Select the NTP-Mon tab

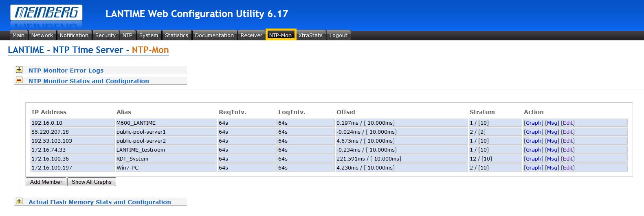tap(280, 35)
